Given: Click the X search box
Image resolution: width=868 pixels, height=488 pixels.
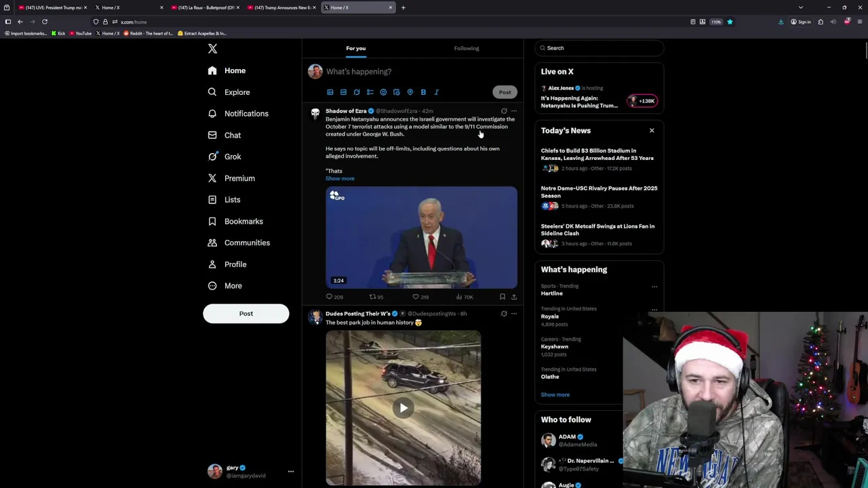Looking at the screenshot, I should click(599, 48).
